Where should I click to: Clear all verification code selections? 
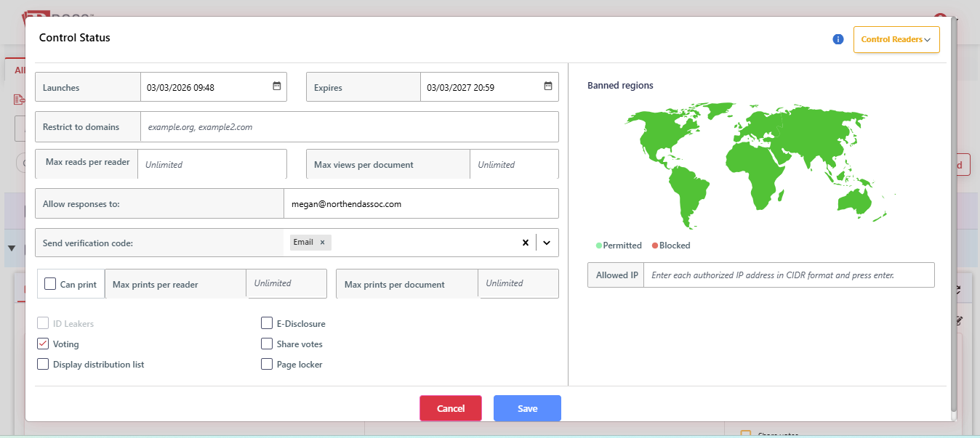(x=525, y=243)
